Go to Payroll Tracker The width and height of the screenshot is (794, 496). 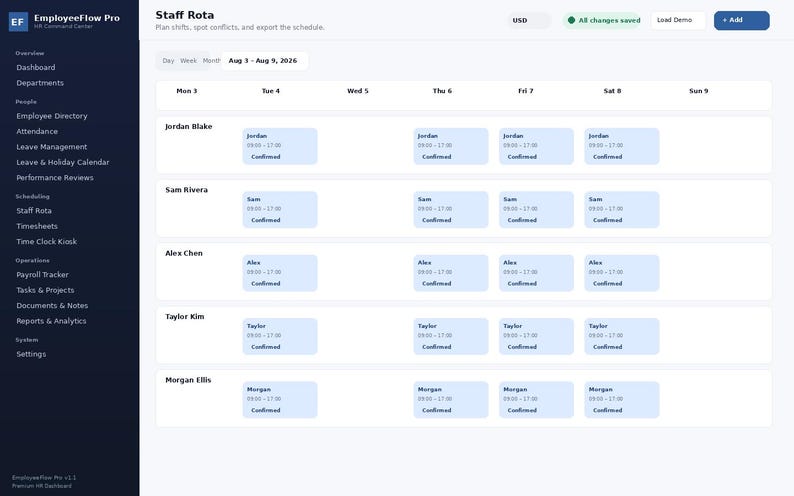(42, 274)
